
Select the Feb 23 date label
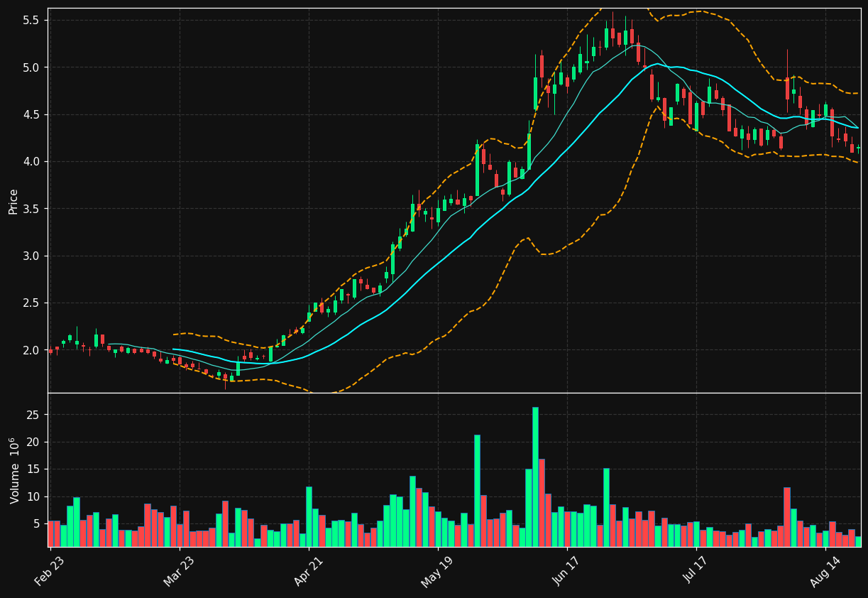click(50, 570)
